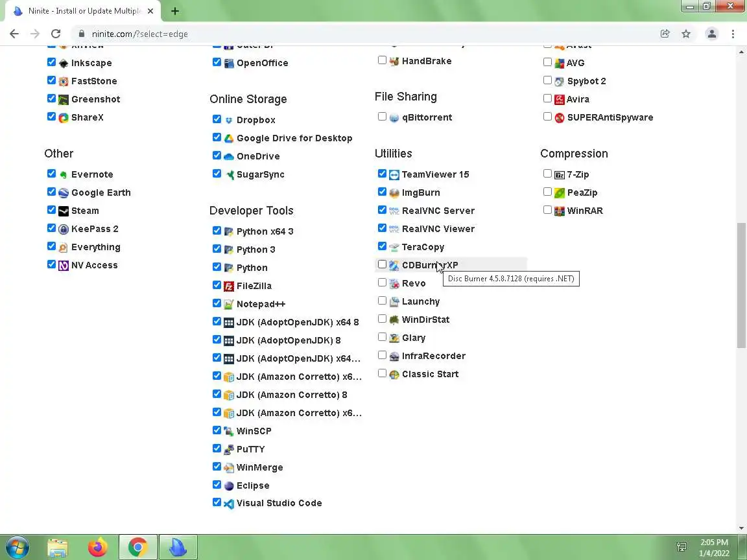
Task: Click the WinDirStat tree icon
Action: [x=394, y=320]
